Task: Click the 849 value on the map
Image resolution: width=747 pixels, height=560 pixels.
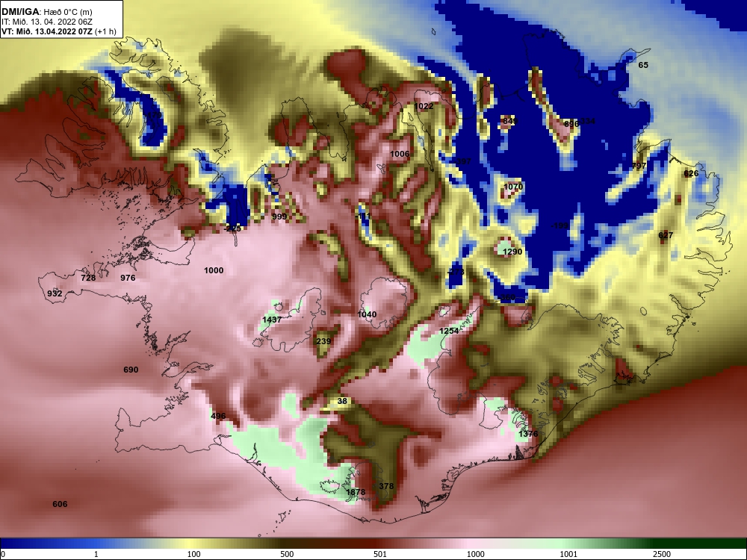Action: 509,122
